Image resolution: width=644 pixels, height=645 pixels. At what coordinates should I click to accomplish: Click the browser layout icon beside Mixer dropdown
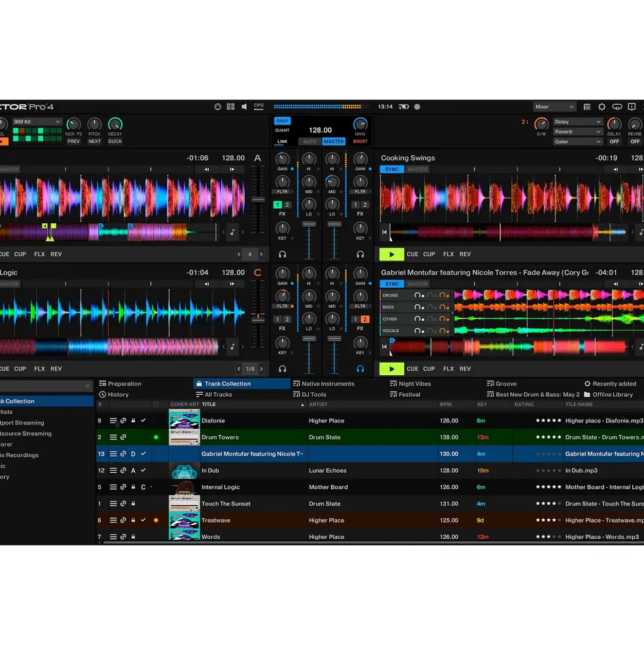587,107
